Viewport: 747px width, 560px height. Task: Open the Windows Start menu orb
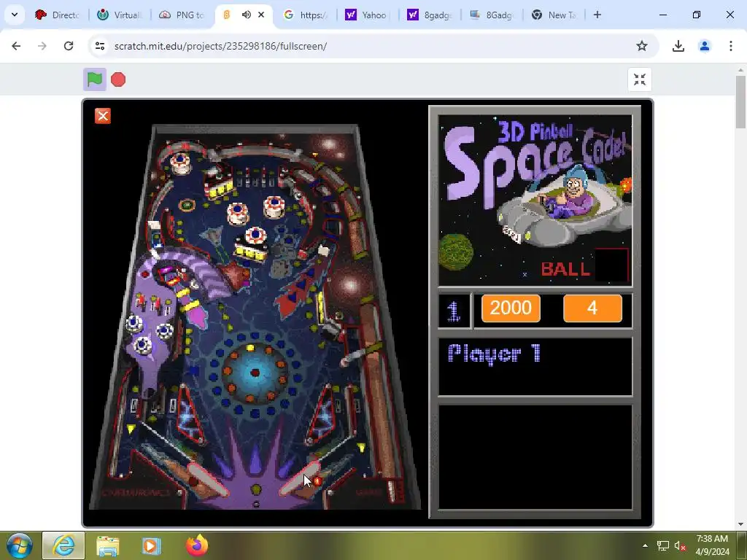pyautogui.click(x=19, y=545)
